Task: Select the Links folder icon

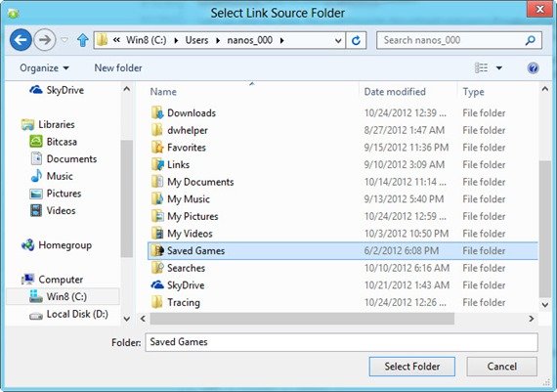Action: tap(157, 164)
